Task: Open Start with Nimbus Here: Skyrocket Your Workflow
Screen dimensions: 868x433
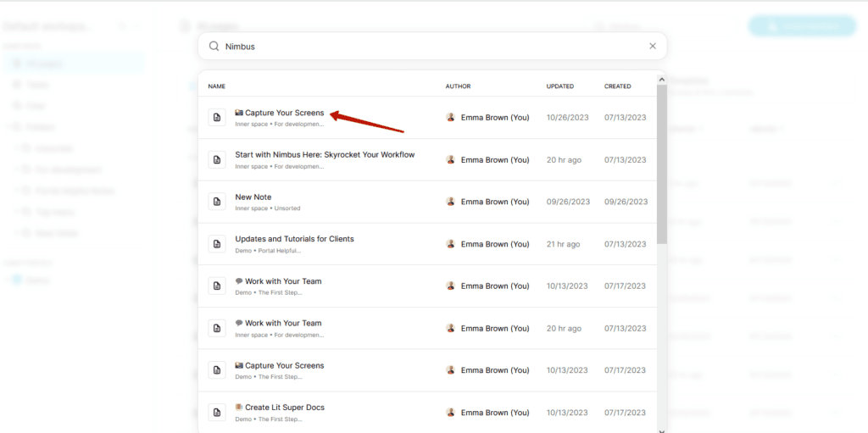Action: point(325,155)
